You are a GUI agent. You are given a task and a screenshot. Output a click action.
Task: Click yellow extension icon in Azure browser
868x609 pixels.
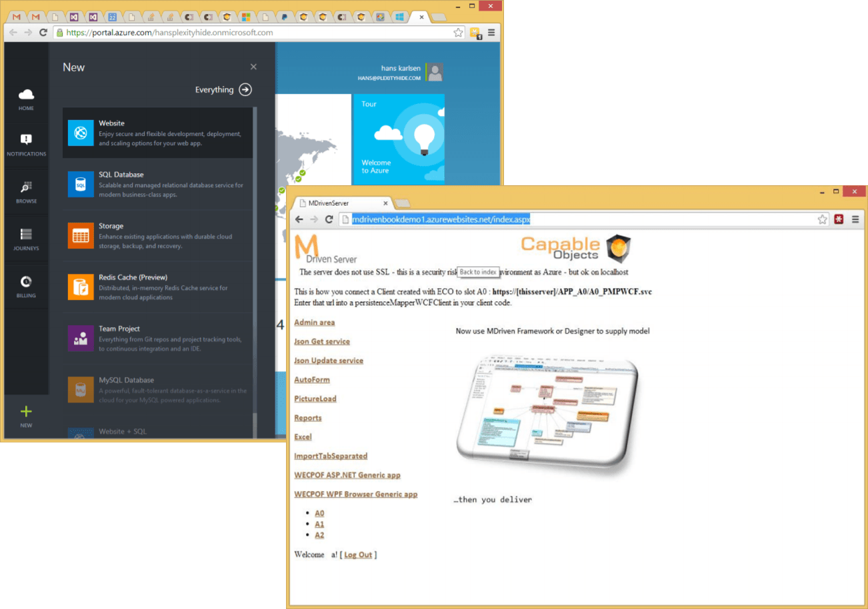475,33
